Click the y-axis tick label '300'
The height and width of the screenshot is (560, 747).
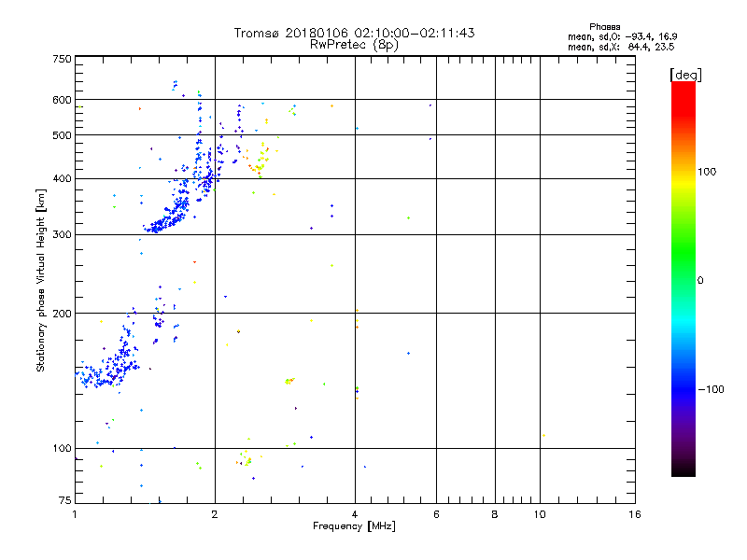62,234
